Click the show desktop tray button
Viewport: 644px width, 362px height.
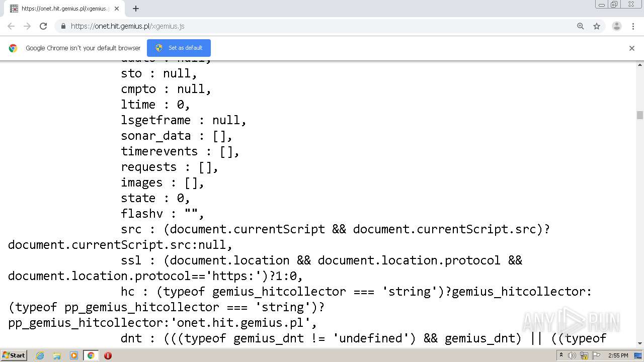[638, 355]
